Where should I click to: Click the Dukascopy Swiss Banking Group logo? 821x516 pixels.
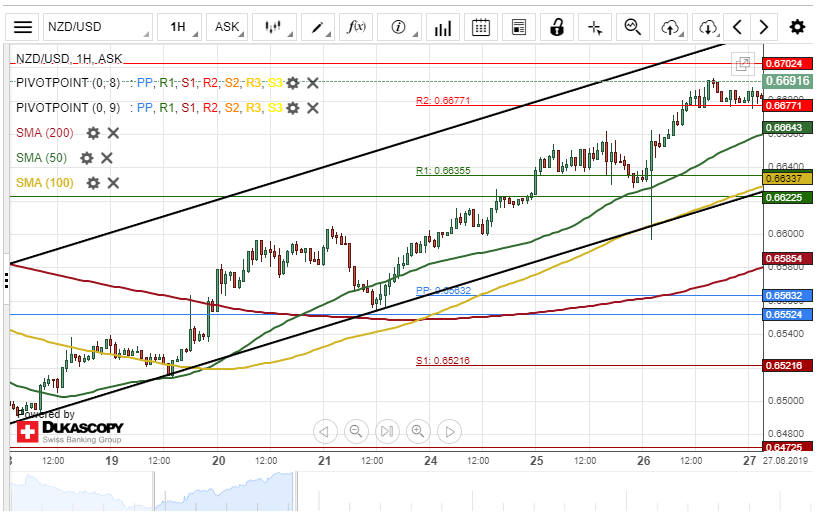[70, 432]
